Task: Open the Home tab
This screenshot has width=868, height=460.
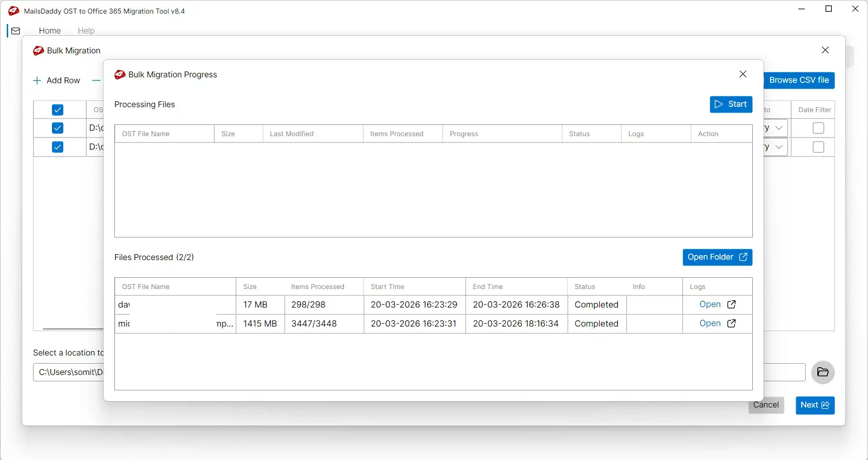Action: [50, 31]
